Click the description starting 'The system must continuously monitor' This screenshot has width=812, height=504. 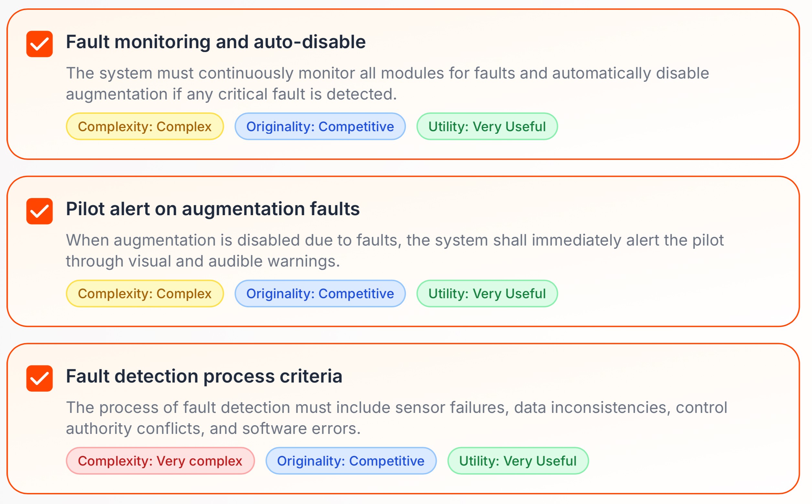[387, 83]
